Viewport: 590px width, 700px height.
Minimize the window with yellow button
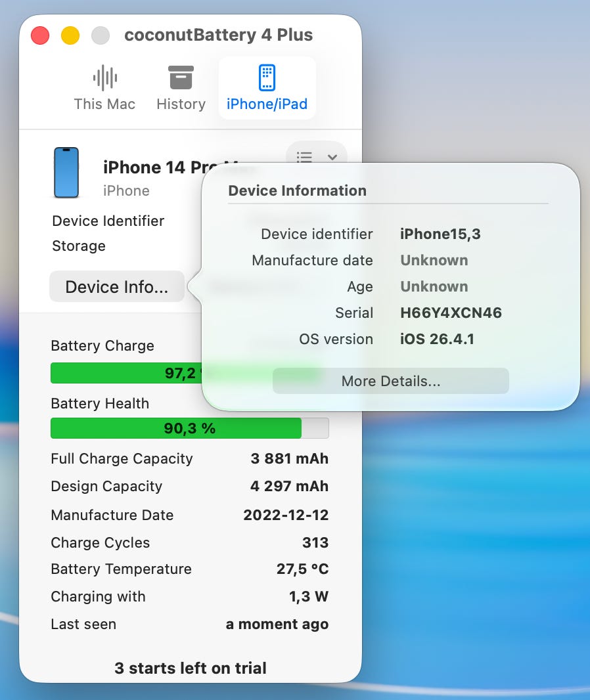click(70, 35)
